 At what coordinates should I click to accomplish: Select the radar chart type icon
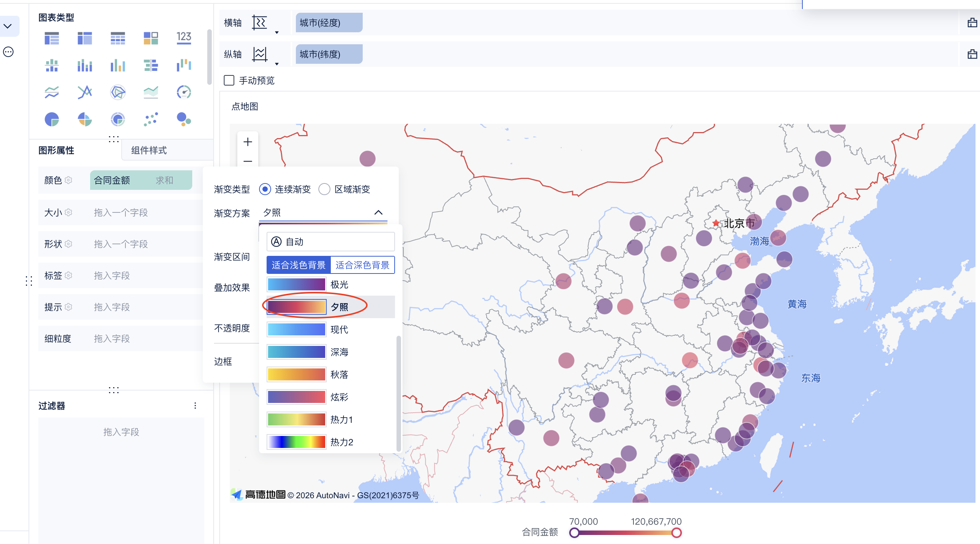[x=118, y=92]
